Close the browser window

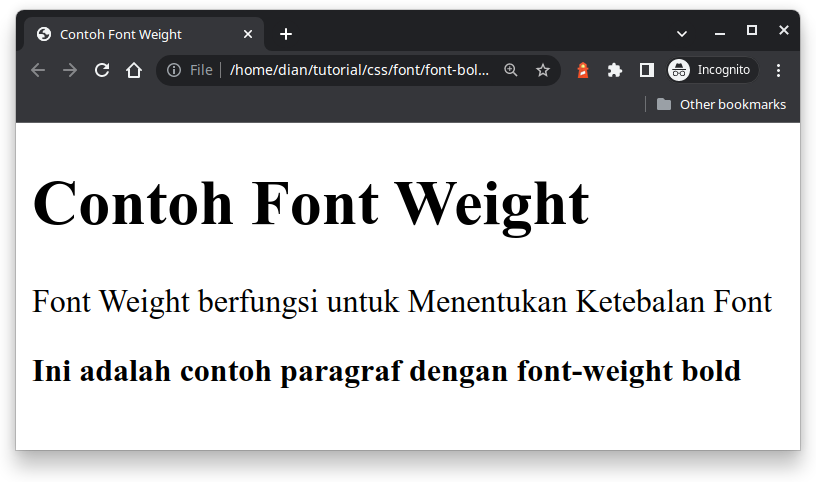click(x=784, y=30)
